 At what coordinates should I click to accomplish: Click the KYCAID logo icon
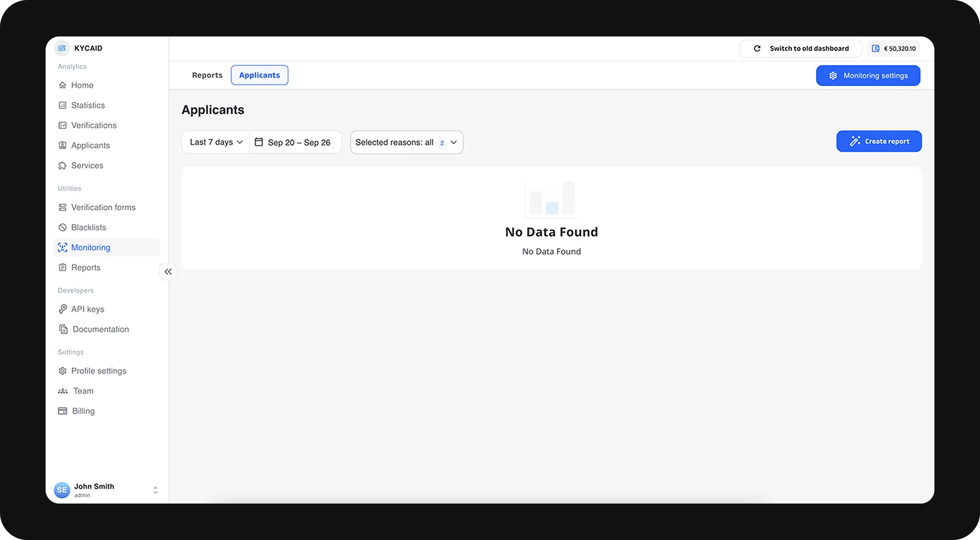[62, 48]
